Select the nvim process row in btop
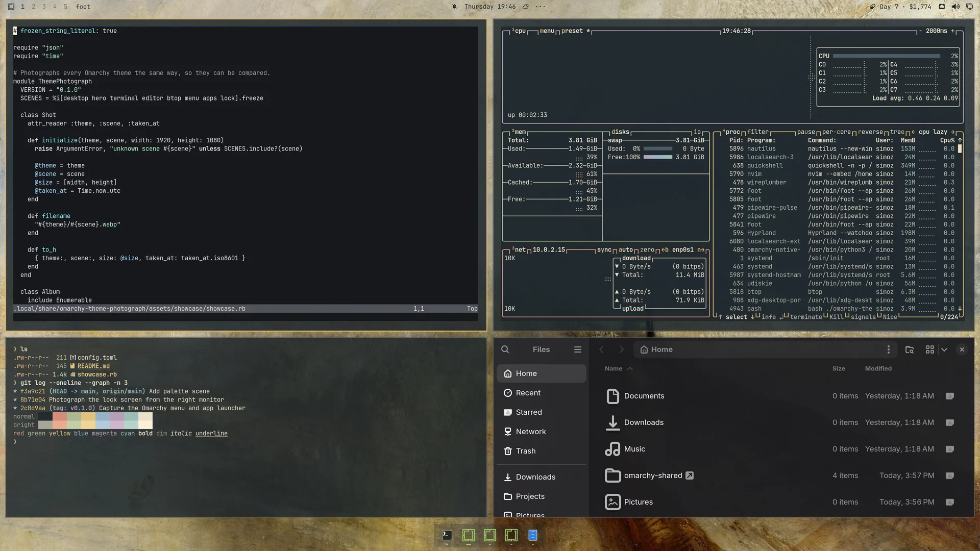 [x=842, y=174]
